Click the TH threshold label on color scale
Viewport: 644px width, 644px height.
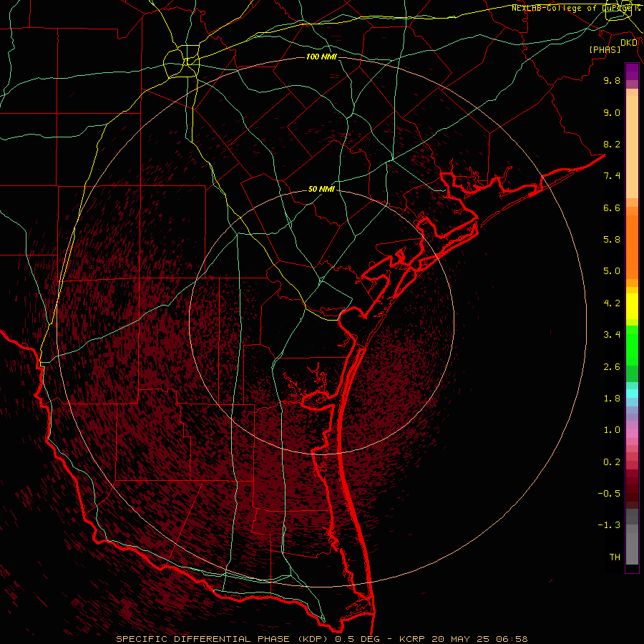tap(615, 557)
